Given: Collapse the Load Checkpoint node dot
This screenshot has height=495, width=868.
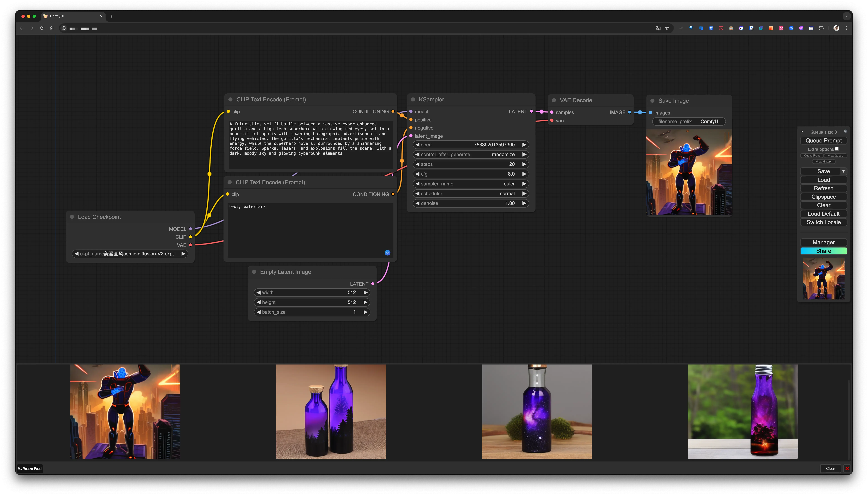Looking at the screenshot, I should [72, 217].
